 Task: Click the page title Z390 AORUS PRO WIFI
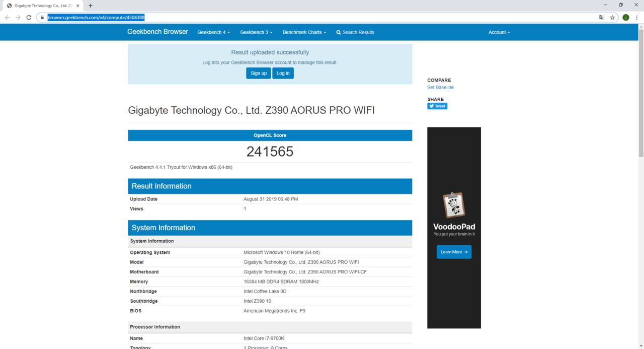point(251,110)
